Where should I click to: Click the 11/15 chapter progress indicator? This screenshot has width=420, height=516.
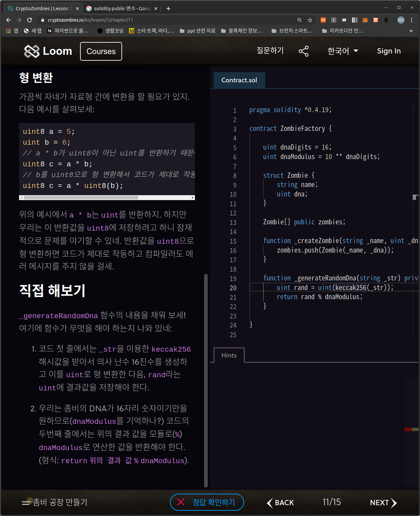click(x=332, y=502)
